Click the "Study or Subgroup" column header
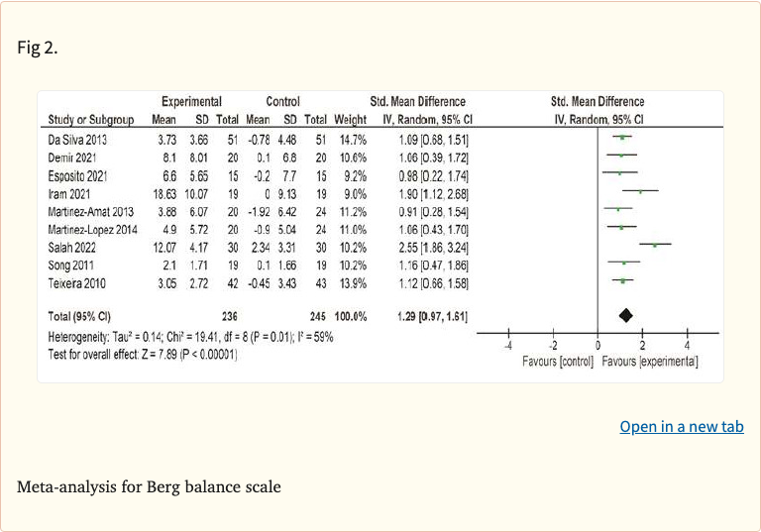The image size is (761, 532). [x=91, y=120]
